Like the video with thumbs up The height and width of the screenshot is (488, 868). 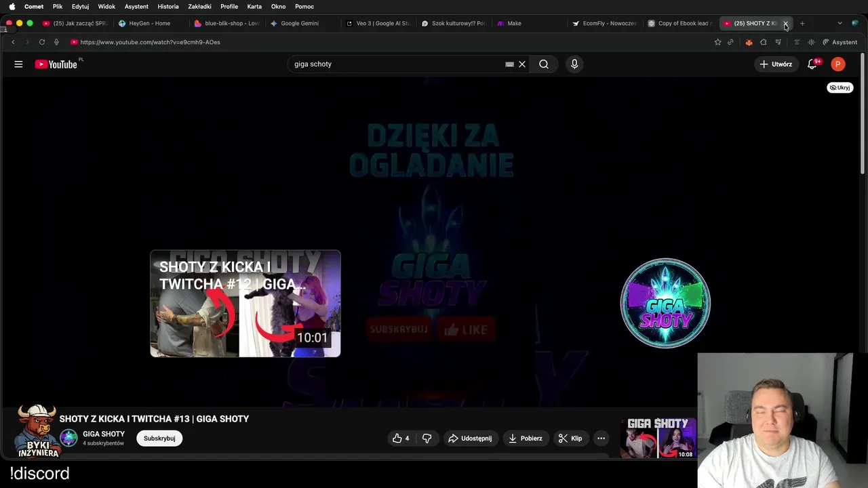click(x=401, y=439)
